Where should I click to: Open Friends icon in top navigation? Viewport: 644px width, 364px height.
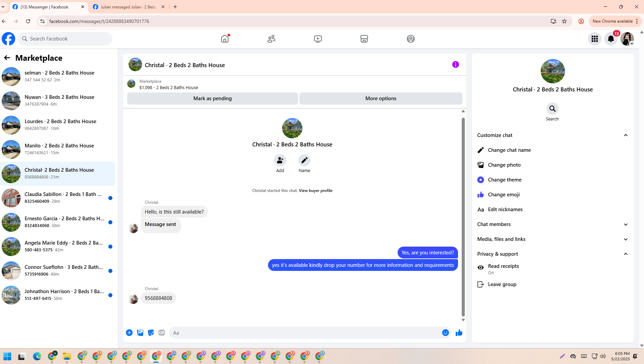tap(271, 39)
